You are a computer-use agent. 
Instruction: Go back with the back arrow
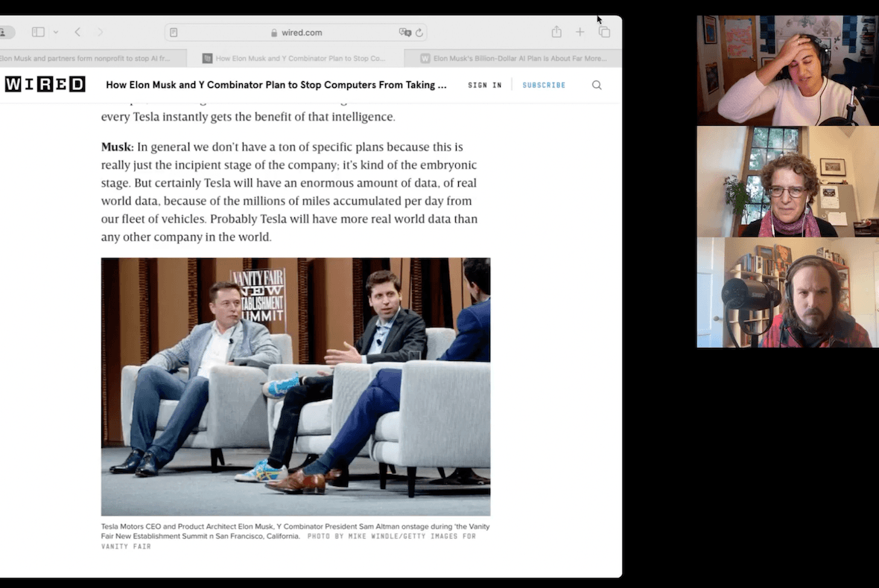point(77,32)
